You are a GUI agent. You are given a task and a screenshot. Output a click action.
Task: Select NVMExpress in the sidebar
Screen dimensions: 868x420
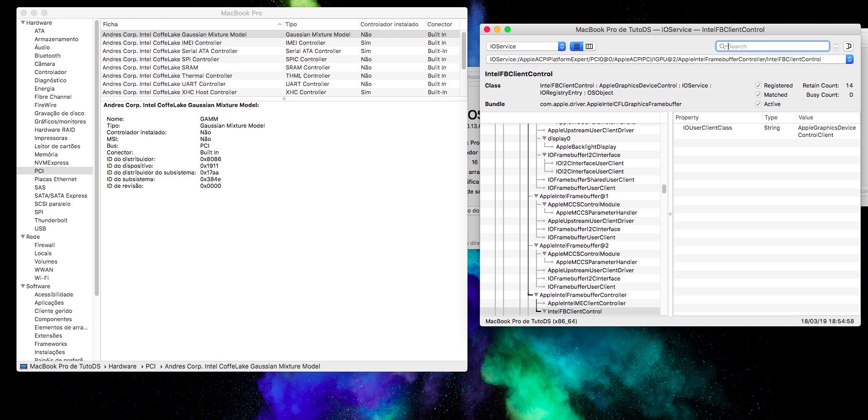tap(51, 163)
